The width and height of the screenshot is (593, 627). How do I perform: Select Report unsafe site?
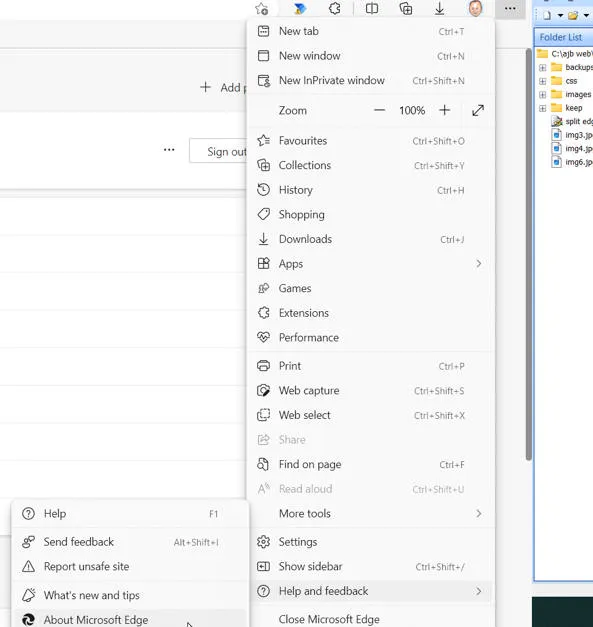[130, 567]
